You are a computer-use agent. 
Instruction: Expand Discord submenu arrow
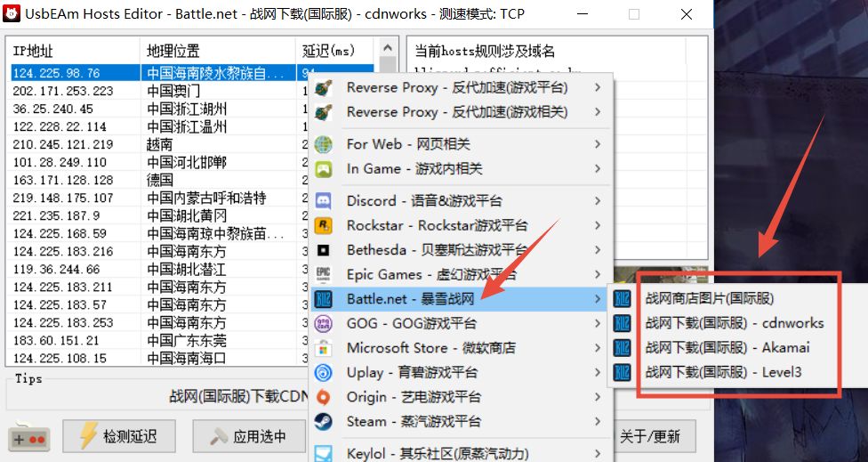click(598, 201)
